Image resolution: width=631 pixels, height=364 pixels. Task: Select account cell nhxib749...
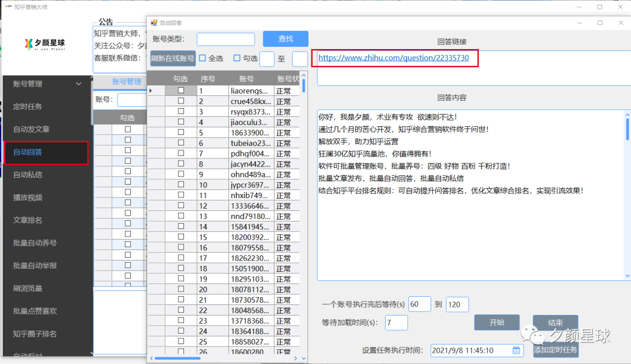click(x=251, y=196)
